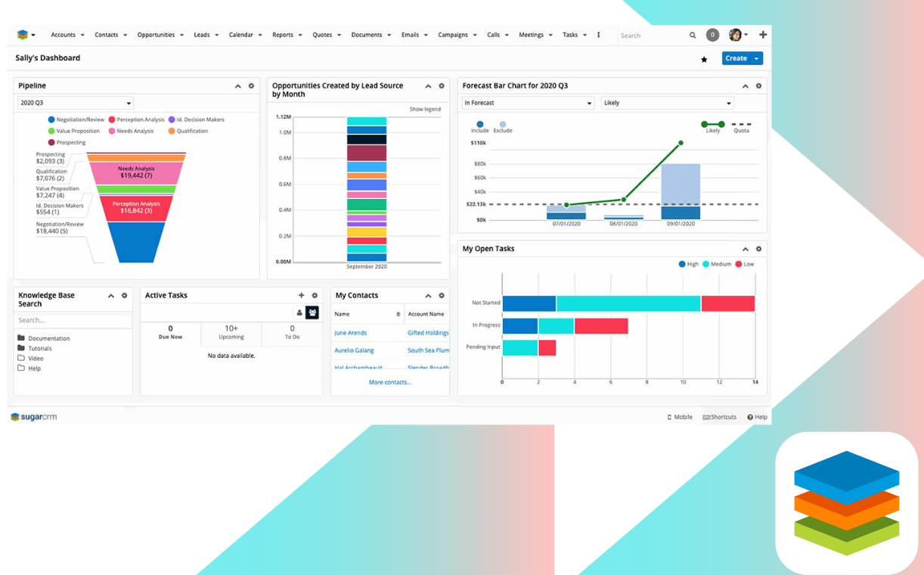
Task: Click Show legend in the Opportunities chart
Action: click(x=425, y=109)
